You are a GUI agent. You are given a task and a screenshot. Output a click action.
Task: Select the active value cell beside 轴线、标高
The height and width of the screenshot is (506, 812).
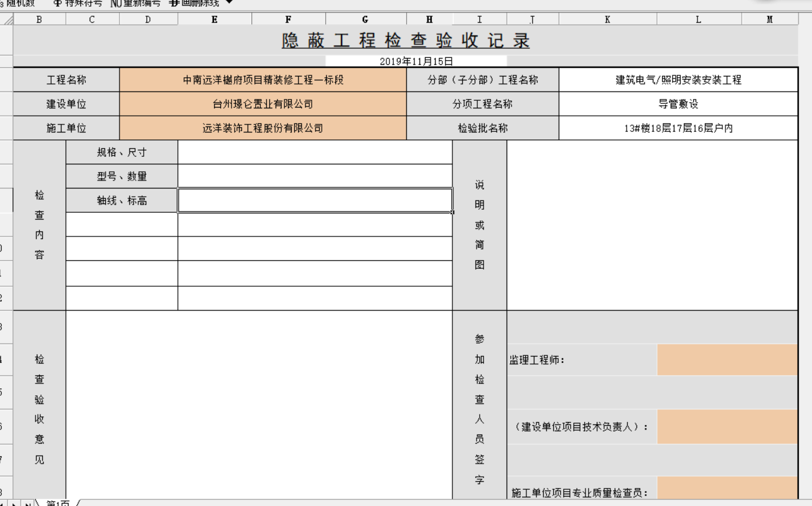tap(315, 200)
